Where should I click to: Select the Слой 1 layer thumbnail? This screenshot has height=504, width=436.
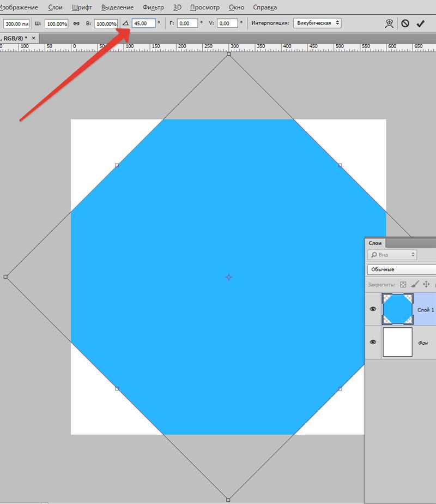[x=397, y=309]
